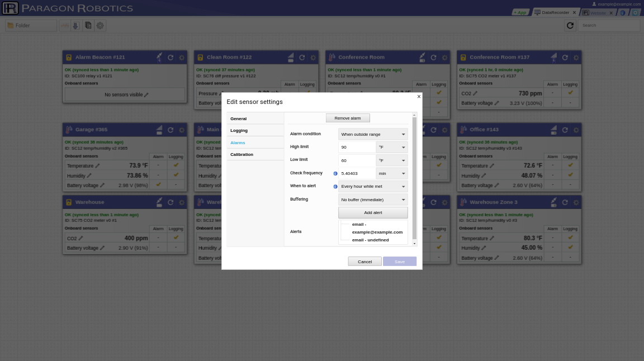Click the dialog vertical scrollbar

point(414,178)
